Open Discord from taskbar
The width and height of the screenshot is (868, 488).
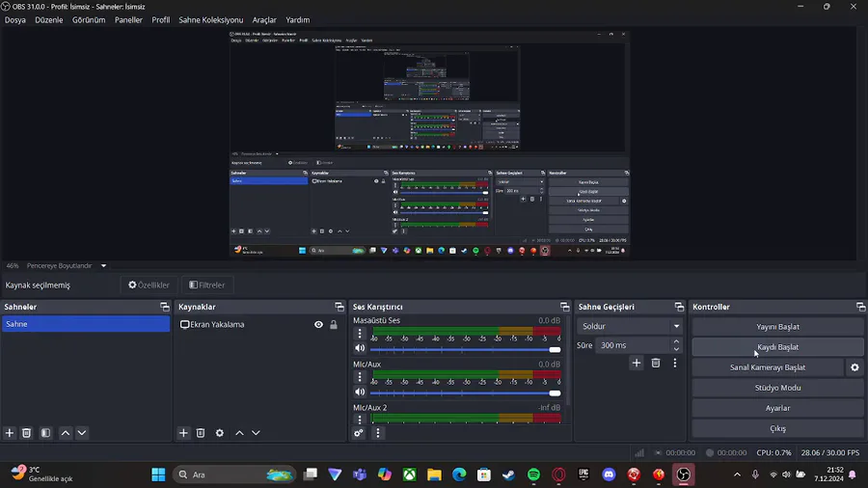(609, 474)
